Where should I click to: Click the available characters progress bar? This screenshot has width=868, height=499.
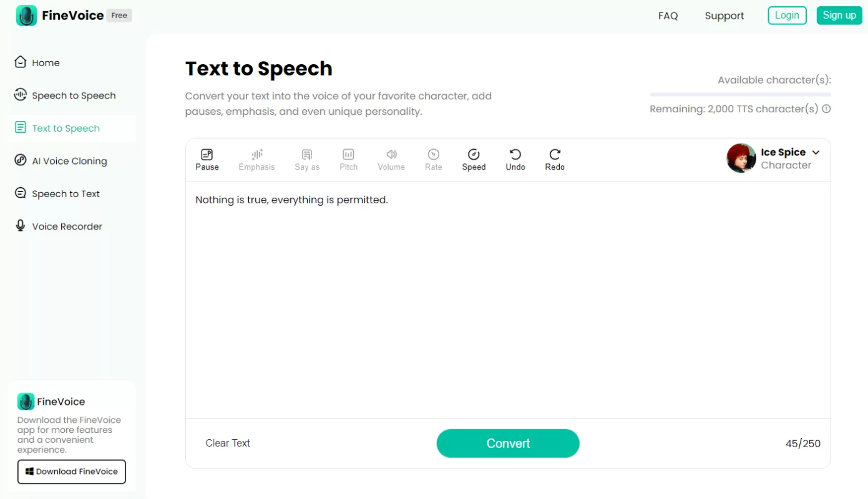740,94
